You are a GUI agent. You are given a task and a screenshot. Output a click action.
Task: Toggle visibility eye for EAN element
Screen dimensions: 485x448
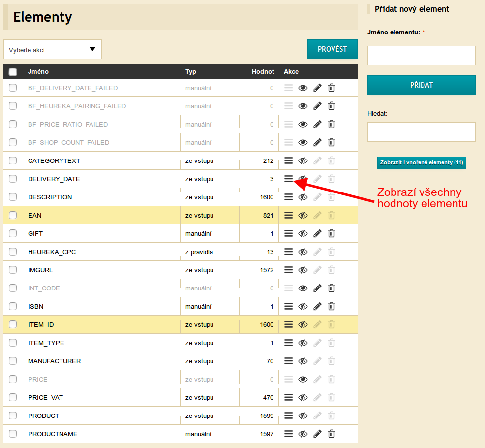303,215
